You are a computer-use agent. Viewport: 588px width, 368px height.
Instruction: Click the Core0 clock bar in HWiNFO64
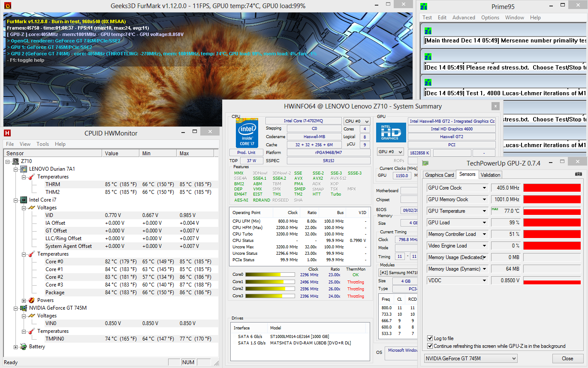pos(270,274)
